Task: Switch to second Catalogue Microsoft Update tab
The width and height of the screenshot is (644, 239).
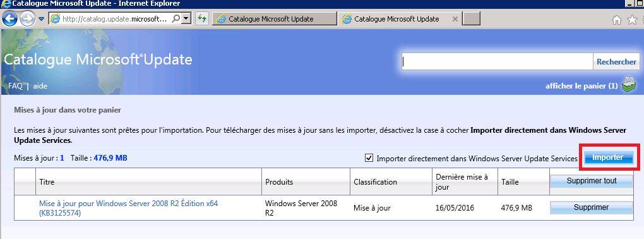Action: [397, 19]
